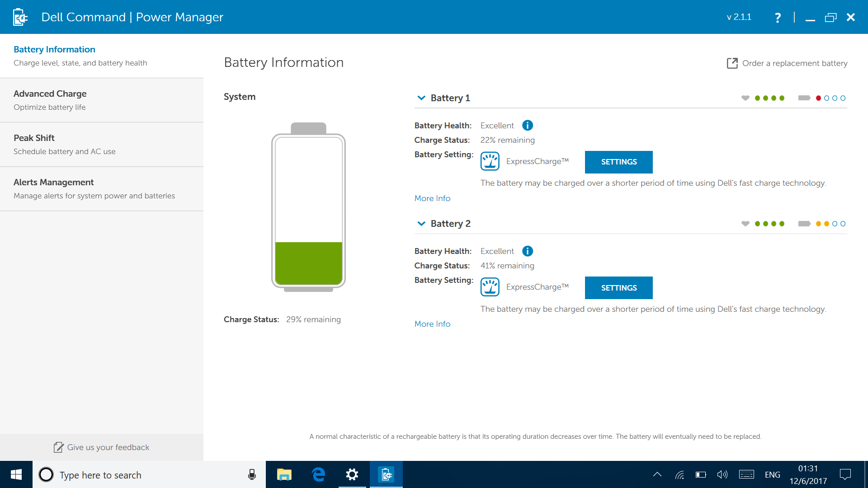Click Battery 1 'Excellent' health value

[x=497, y=126]
